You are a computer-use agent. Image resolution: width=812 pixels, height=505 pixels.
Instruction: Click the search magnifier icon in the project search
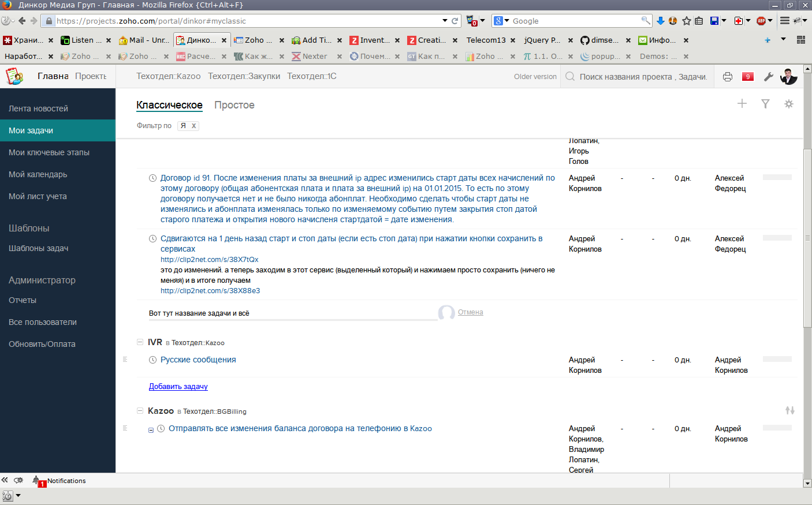click(x=570, y=76)
